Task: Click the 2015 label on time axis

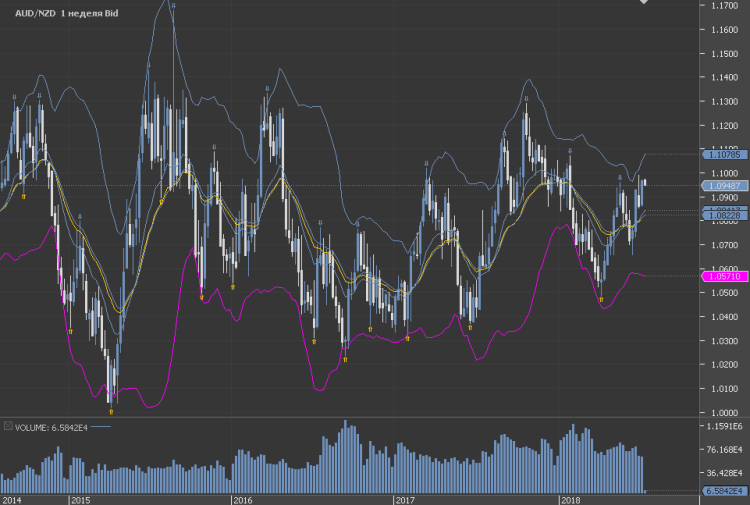Action: (x=81, y=501)
